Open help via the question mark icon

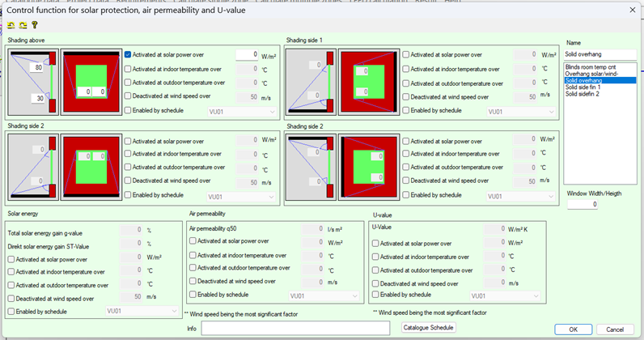[x=34, y=25]
